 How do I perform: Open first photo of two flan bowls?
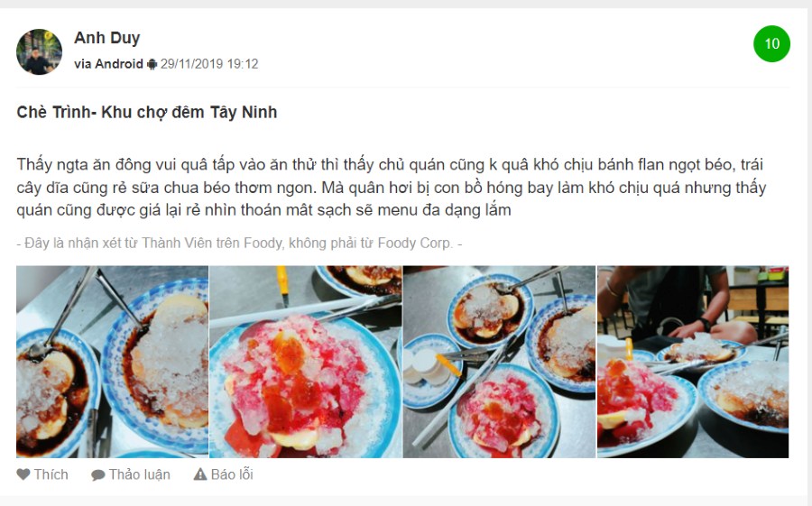[113, 362]
